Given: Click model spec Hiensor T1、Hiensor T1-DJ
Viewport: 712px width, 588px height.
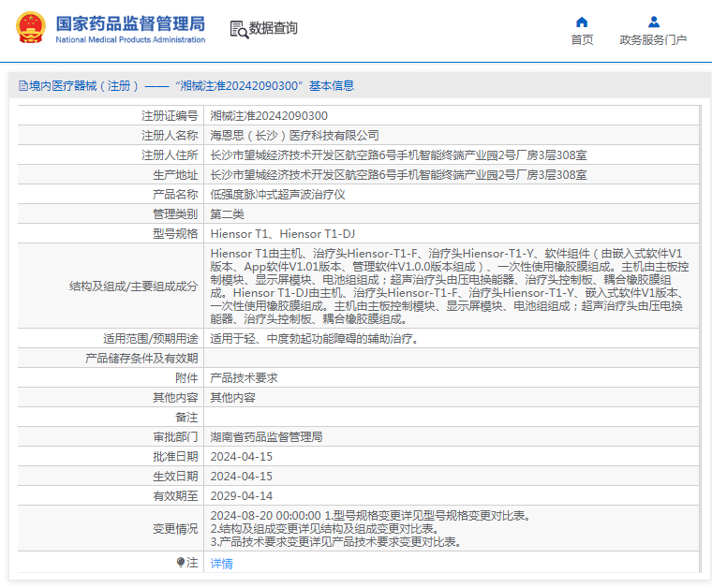Looking at the screenshot, I should [283, 234].
